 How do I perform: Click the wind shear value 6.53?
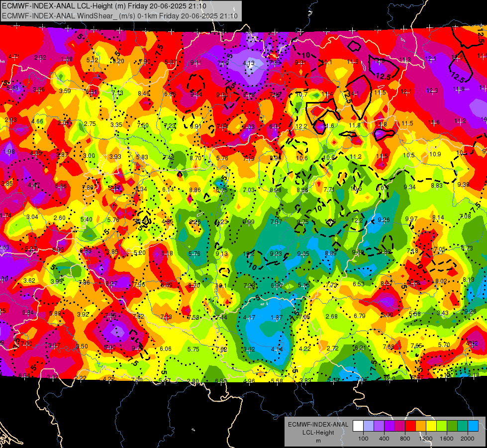(x=359, y=284)
